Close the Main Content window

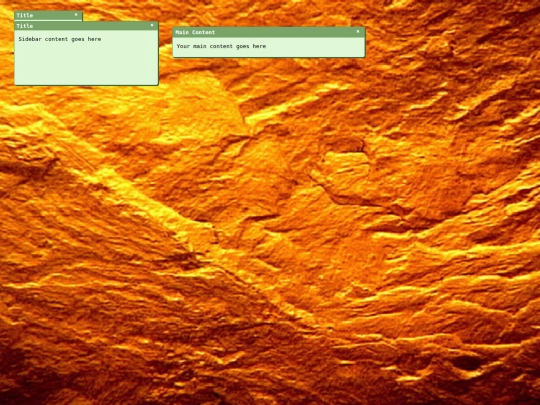pyautogui.click(x=358, y=31)
